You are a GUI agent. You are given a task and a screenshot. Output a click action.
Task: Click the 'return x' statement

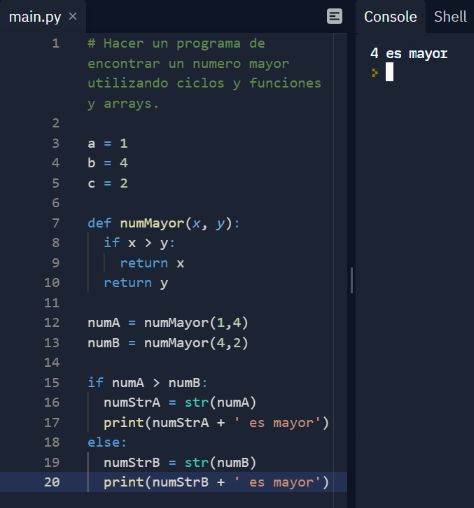coord(152,263)
